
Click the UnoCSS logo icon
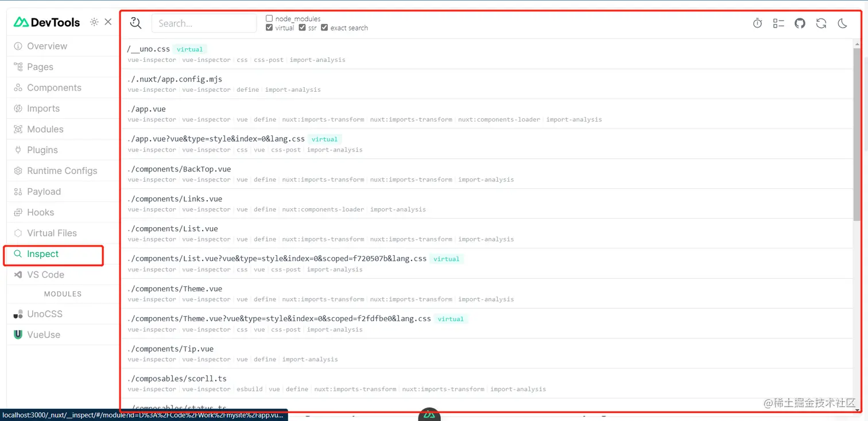click(x=18, y=314)
